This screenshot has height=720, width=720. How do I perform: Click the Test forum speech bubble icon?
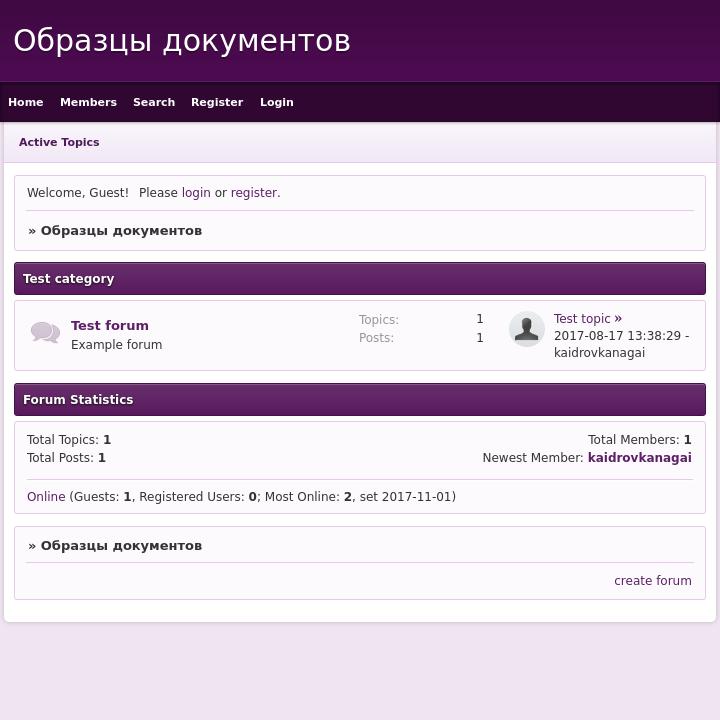(45, 332)
